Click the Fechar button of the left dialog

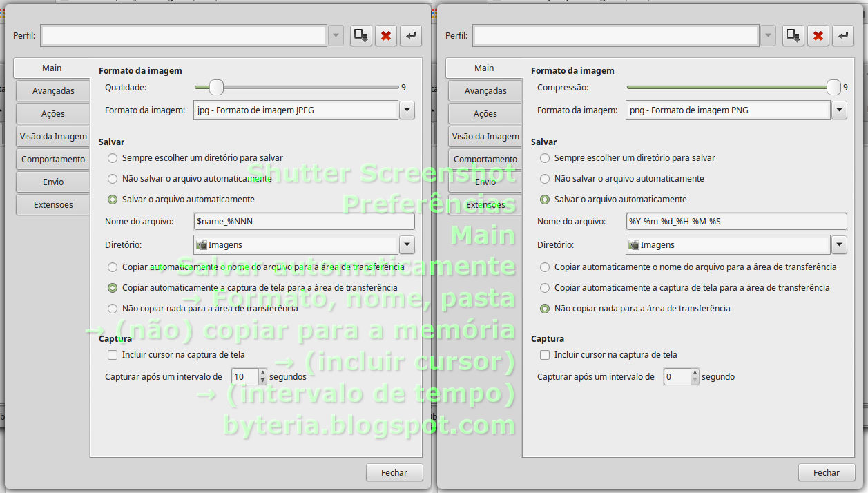394,472
